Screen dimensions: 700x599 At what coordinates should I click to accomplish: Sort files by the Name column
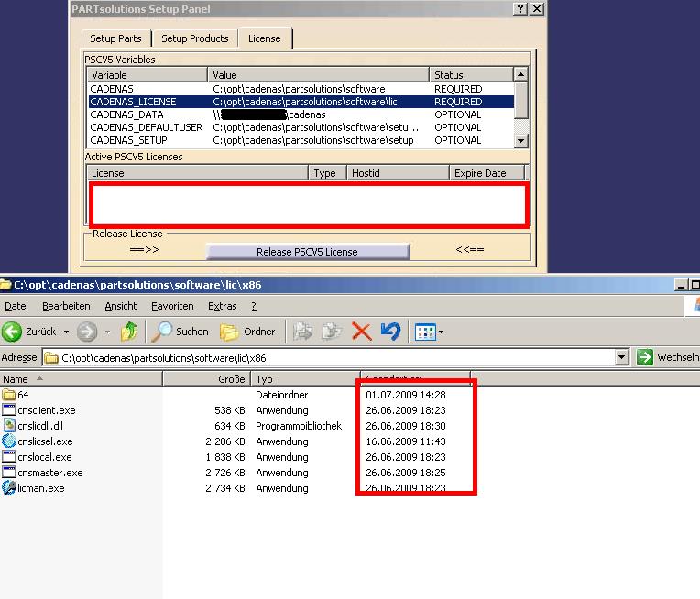point(81,379)
